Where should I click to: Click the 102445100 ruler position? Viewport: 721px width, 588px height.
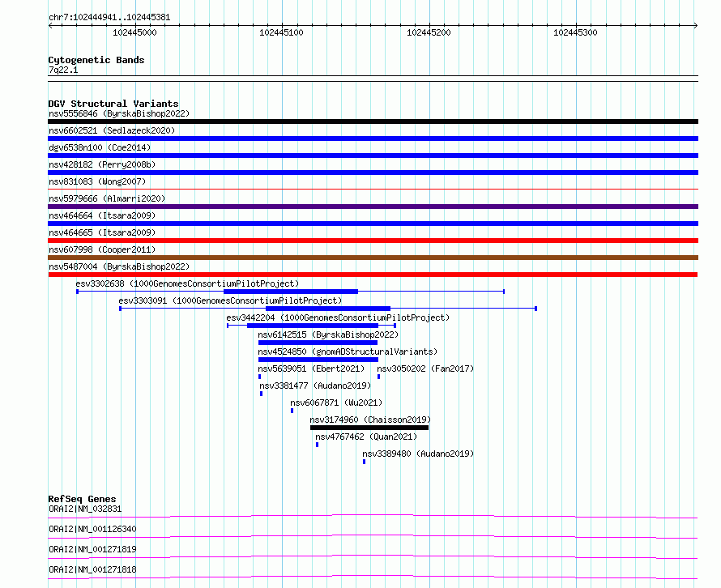(281, 32)
